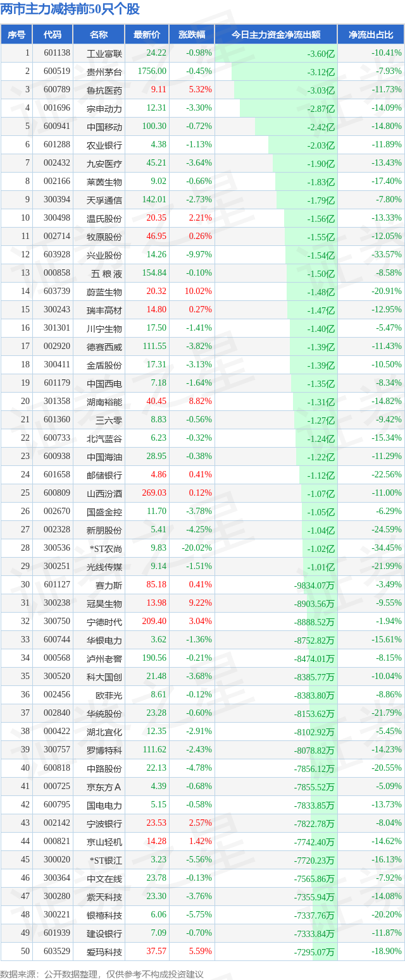Click stock code 600733
This screenshot has height=980, width=405.
click(x=58, y=438)
